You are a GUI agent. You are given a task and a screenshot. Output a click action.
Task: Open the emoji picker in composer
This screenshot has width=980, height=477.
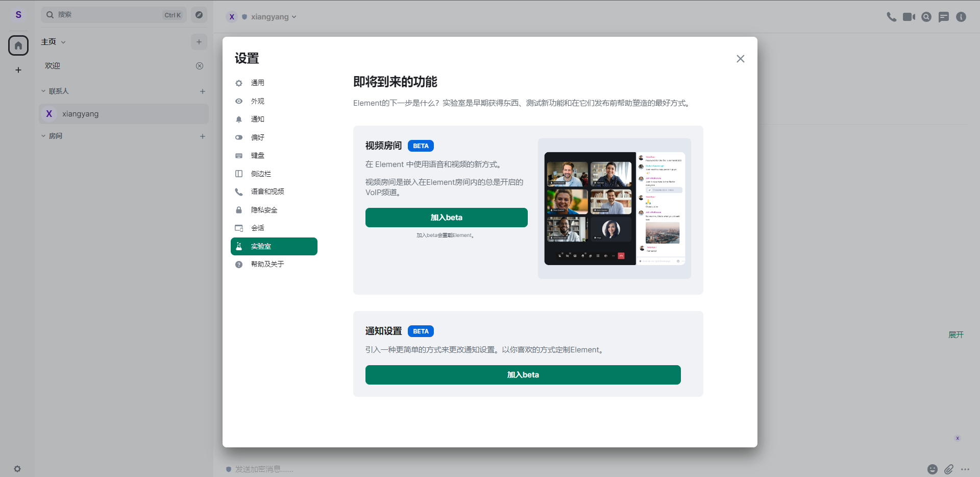933,469
